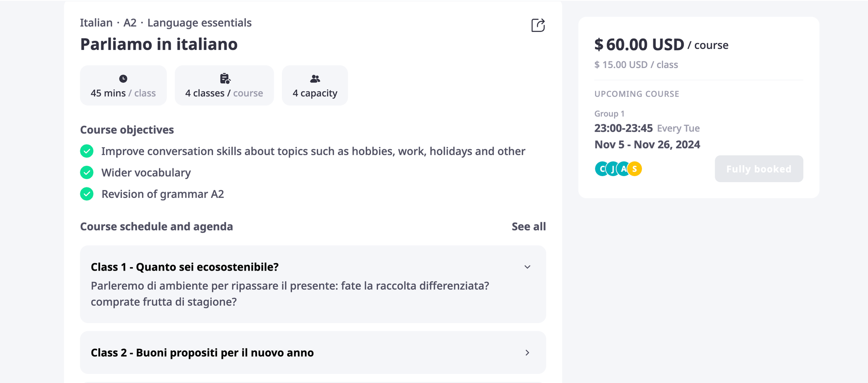Click the Nov 5 - Nov 26 date range
This screenshot has height=383, width=868.
click(x=647, y=144)
